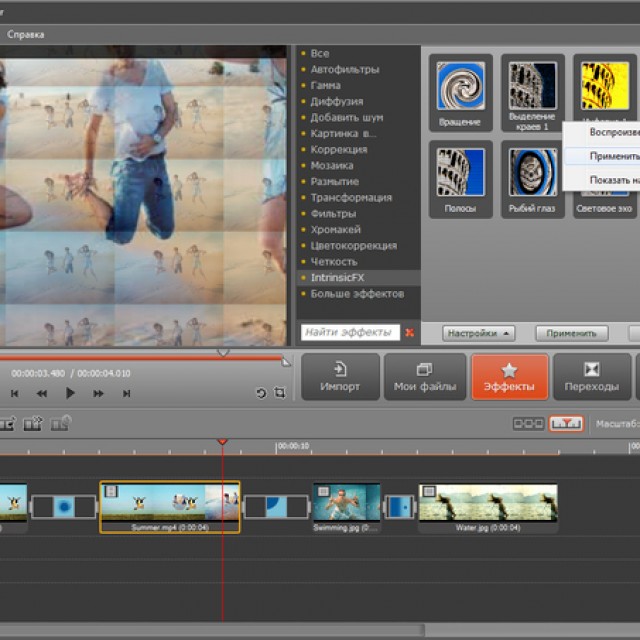Image resolution: width=640 pixels, height=640 pixels.
Task: Select the Вращение effect thumbnail
Action: (460, 87)
